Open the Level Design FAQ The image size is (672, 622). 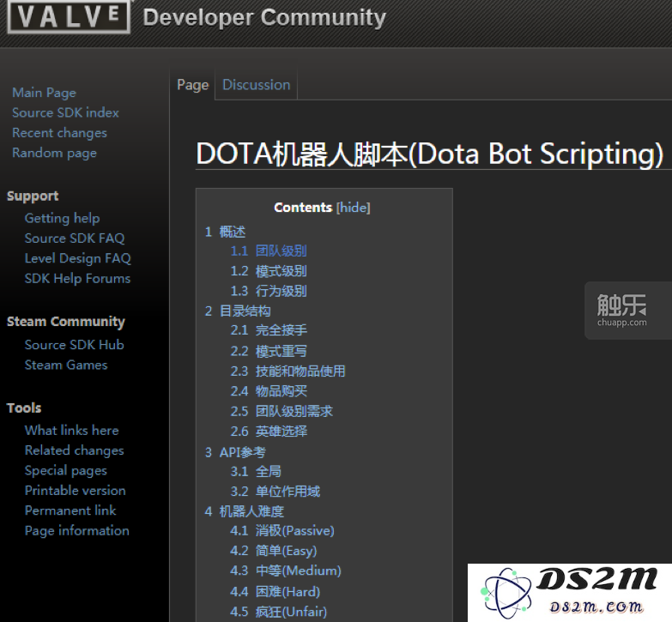[77, 258]
